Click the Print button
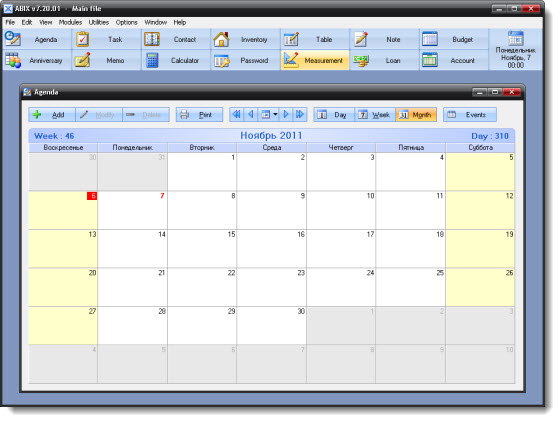Screen dimensions: 560x422 (199, 115)
